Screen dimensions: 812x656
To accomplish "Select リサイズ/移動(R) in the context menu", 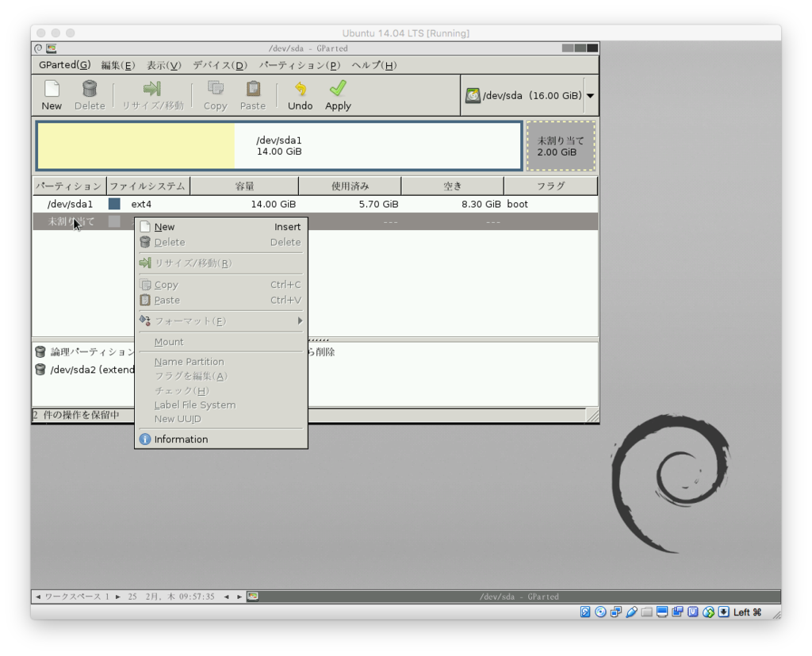I will pos(220,263).
